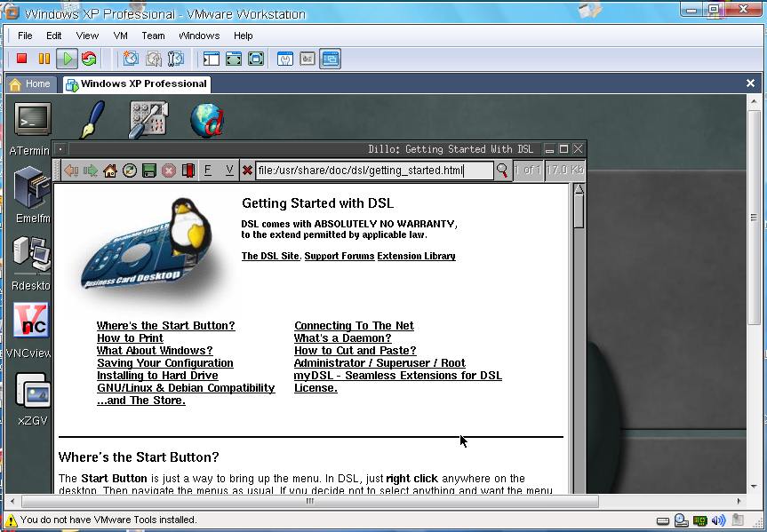The image size is (767, 532).
Task: Click Dillo's vertical scrollbar thumb
Action: coord(579,211)
